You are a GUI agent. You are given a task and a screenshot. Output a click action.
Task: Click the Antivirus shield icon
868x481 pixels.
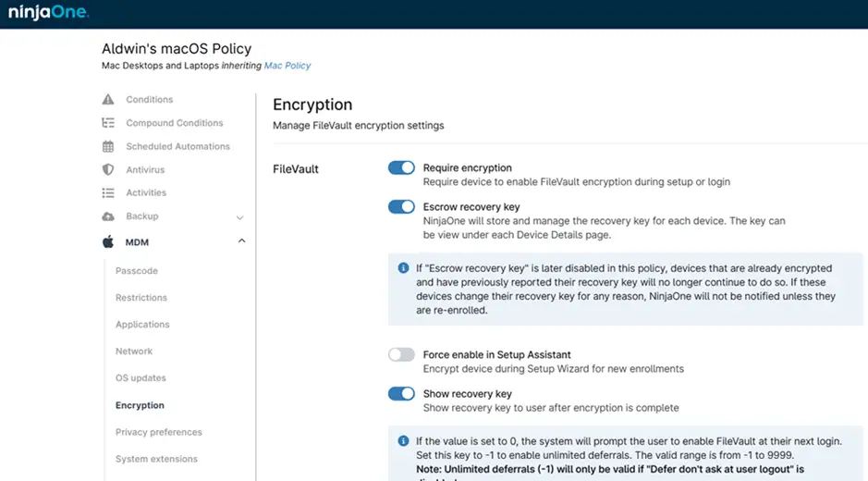(x=108, y=169)
